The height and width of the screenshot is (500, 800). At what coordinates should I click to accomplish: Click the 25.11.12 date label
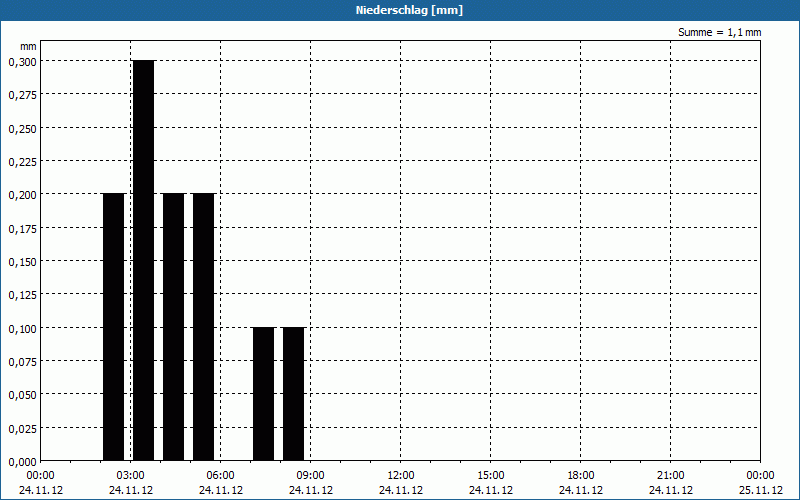click(760, 490)
